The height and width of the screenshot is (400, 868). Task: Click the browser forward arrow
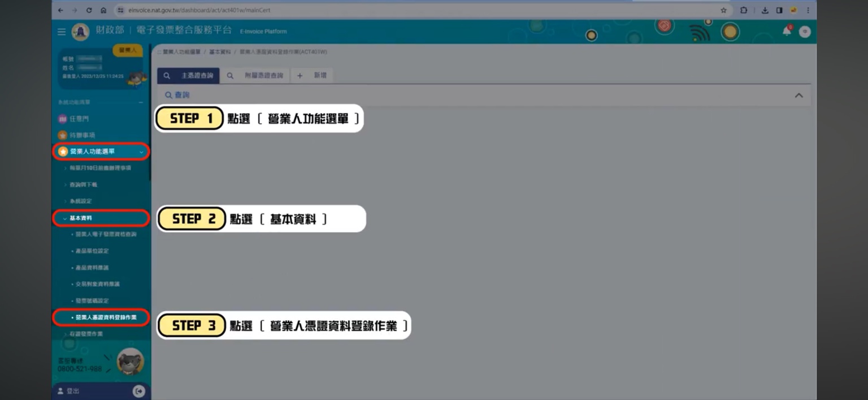[75, 10]
